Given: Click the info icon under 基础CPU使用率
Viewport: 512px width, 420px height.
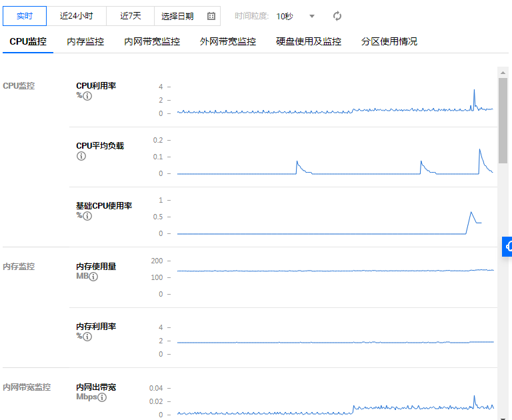Looking at the screenshot, I should 87,216.
